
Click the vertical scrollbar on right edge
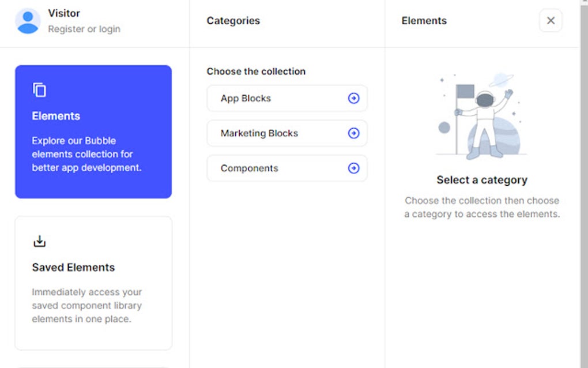tap(583, 173)
